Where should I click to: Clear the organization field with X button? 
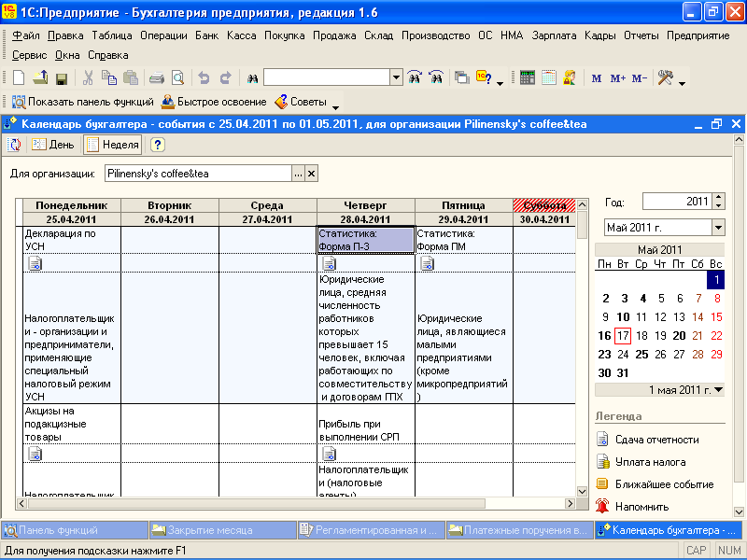[x=311, y=174]
